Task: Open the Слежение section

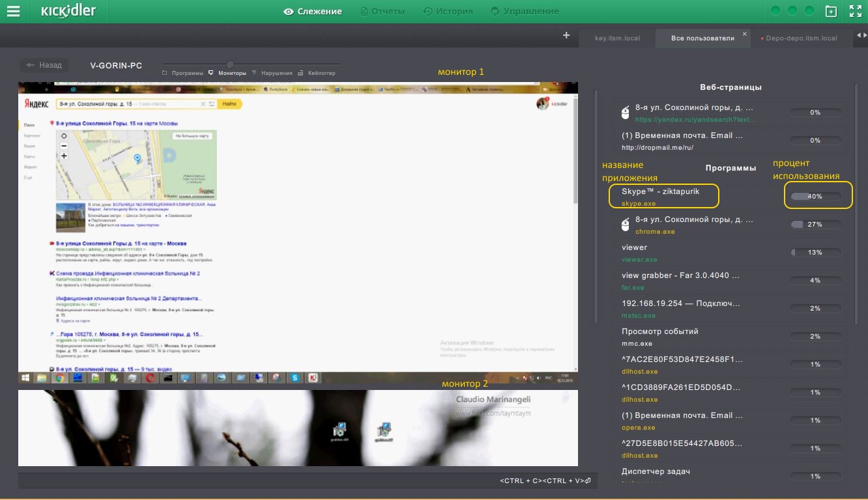Action: (313, 11)
